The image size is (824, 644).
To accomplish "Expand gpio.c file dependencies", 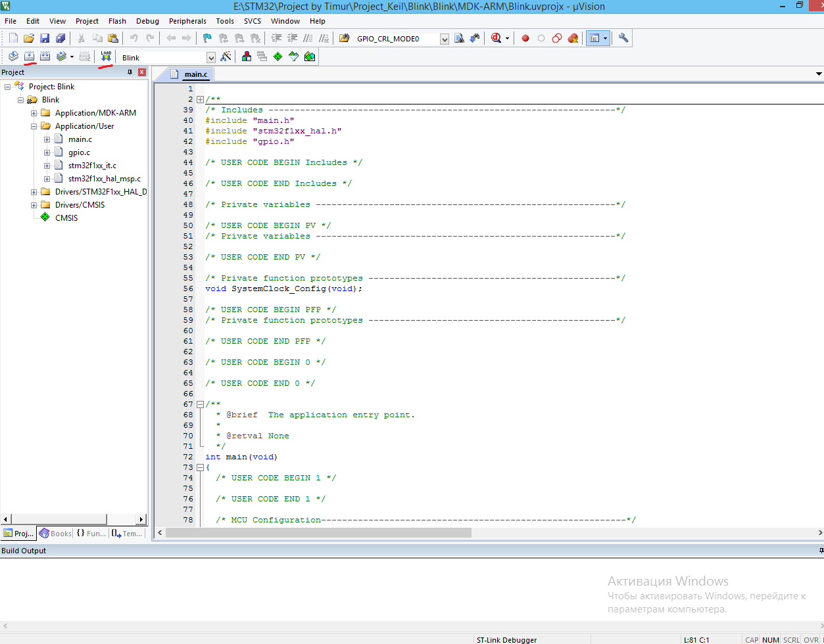I will pyautogui.click(x=47, y=152).
